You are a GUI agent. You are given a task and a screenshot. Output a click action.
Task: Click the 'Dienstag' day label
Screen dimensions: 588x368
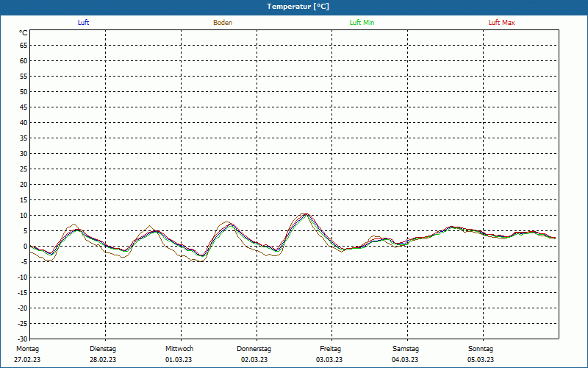click(x=103, y=349)
